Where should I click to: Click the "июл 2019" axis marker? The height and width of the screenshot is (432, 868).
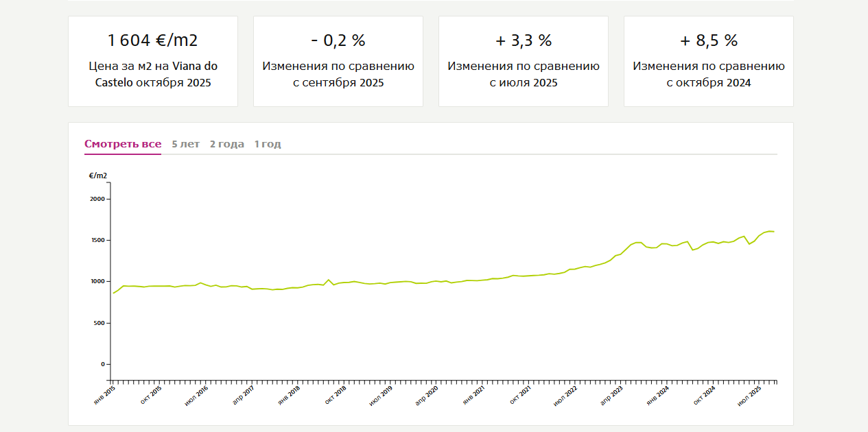coord(382,395)
